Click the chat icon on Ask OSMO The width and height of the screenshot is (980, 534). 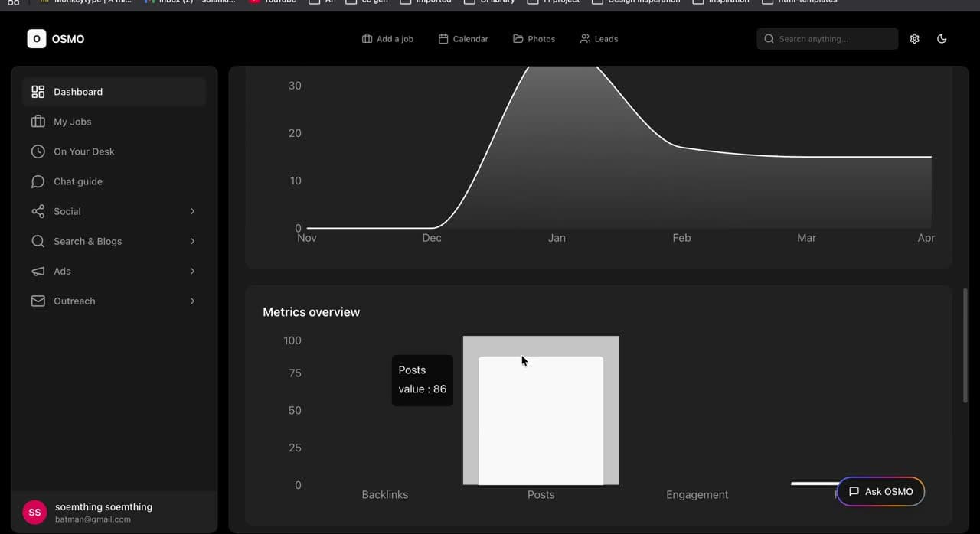854,492
